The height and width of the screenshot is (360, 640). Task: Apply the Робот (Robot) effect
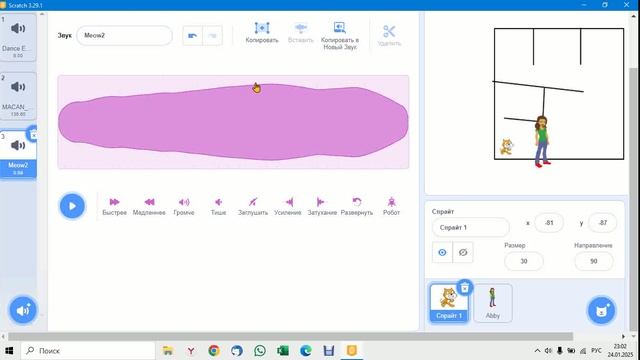[x=391, y=206]
